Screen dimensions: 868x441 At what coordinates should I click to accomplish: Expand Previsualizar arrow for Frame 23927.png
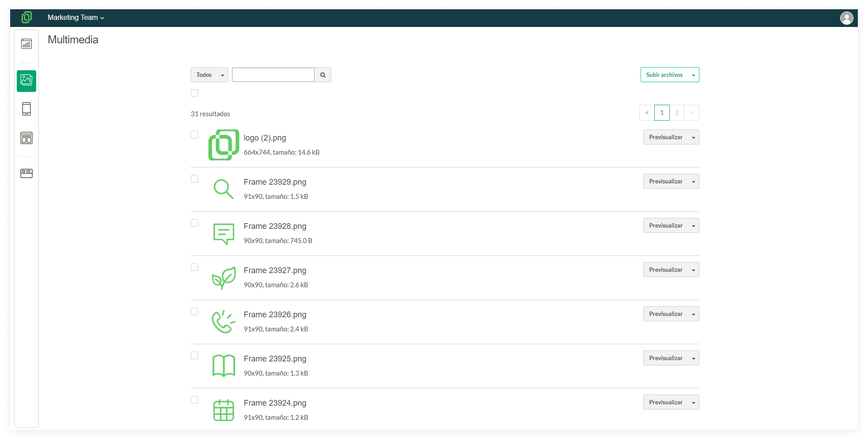[x=694, y=270]
